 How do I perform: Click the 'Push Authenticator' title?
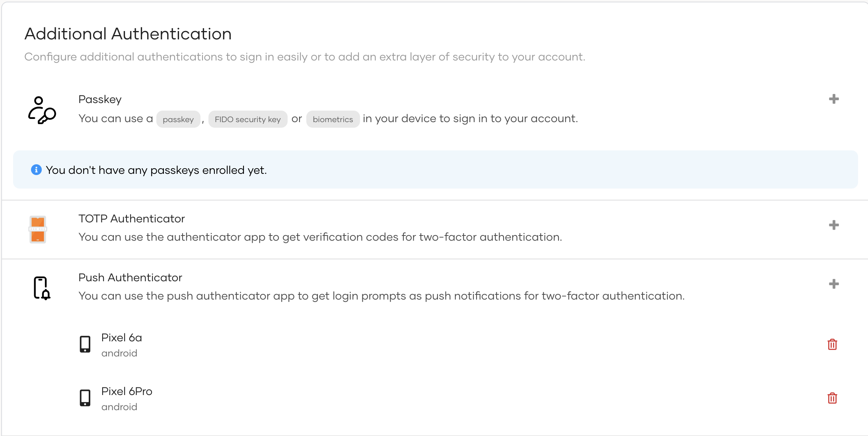130,278
